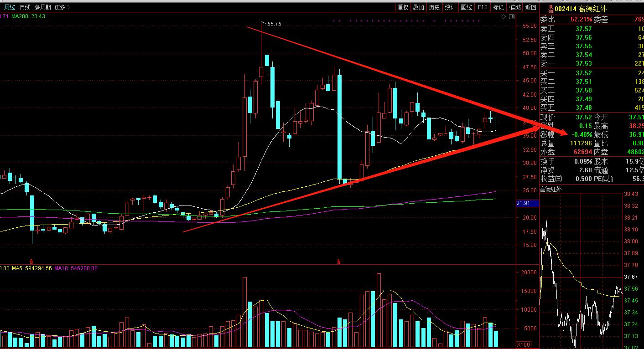
Task: Open the 历史 history view
Action: [434, 7]
